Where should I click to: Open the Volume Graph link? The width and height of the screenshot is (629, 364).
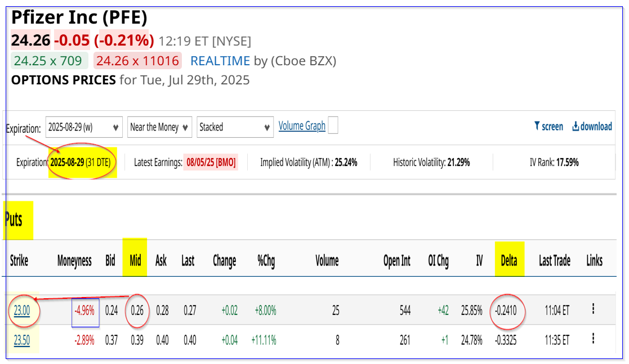tap(302, 126)
